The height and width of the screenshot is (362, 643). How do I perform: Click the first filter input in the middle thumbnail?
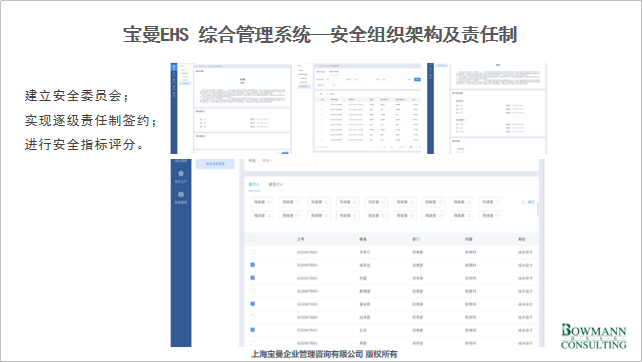[x=334, y=80]
